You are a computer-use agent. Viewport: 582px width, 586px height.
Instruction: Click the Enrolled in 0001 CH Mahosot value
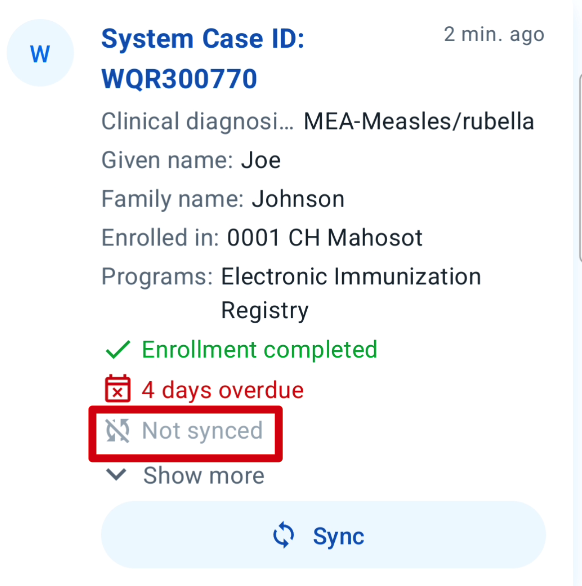coord(325,238)
